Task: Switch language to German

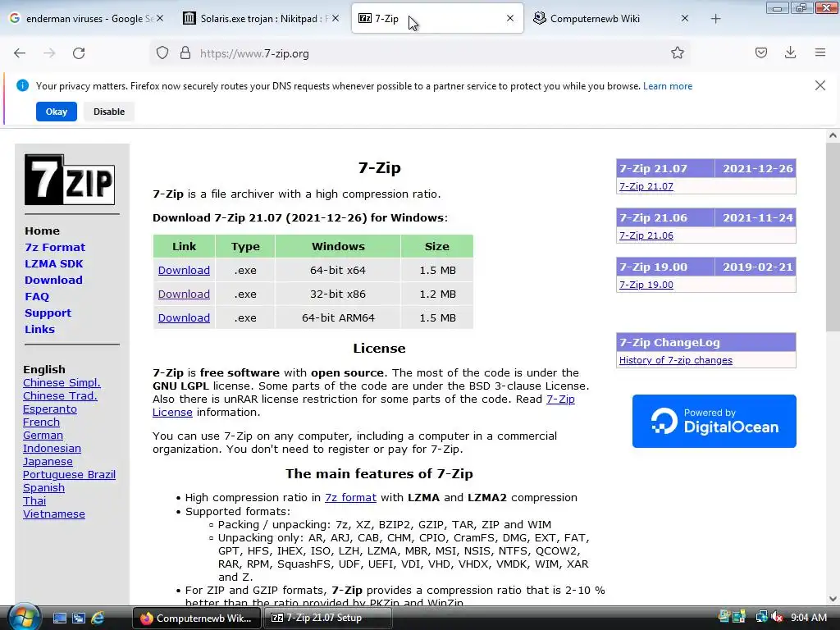Action: 43,436
